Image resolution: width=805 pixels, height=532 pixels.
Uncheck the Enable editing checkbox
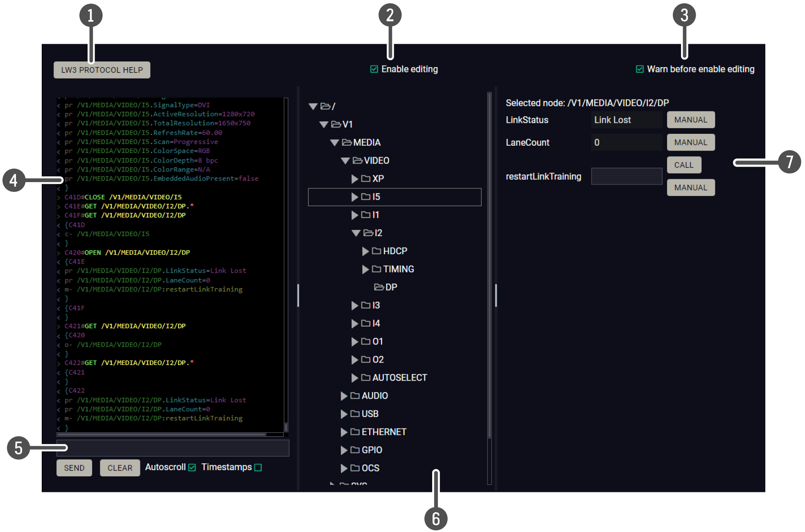(x=374, y=69)
